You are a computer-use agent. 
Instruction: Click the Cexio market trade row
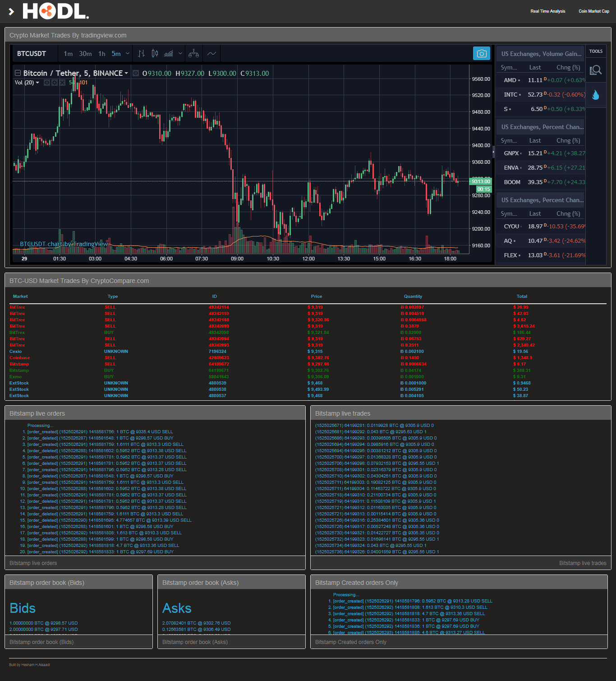(308, 352)
